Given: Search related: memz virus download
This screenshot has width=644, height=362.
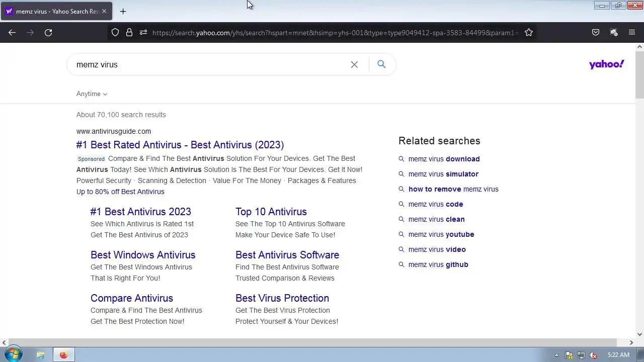Looking at the screenshot, I should pyautogui.click(x=444, y=159).
